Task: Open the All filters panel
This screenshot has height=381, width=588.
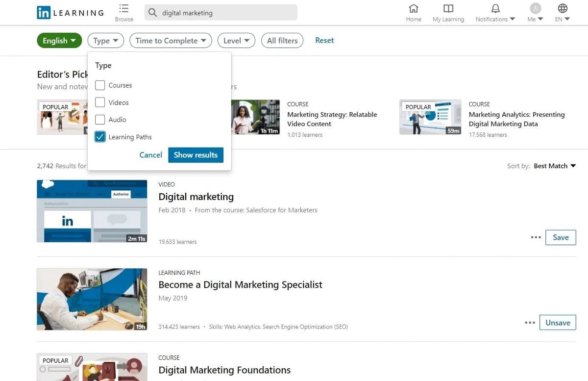Action: point(282,40)
